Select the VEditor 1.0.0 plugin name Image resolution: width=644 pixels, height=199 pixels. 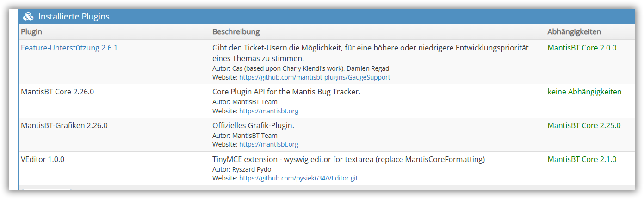pos(43,159)
